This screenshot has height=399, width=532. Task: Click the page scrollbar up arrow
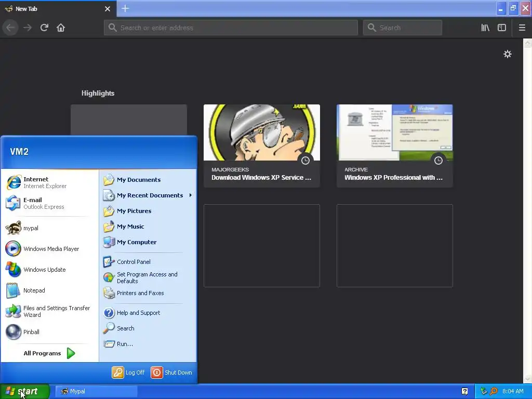[528, 43]
